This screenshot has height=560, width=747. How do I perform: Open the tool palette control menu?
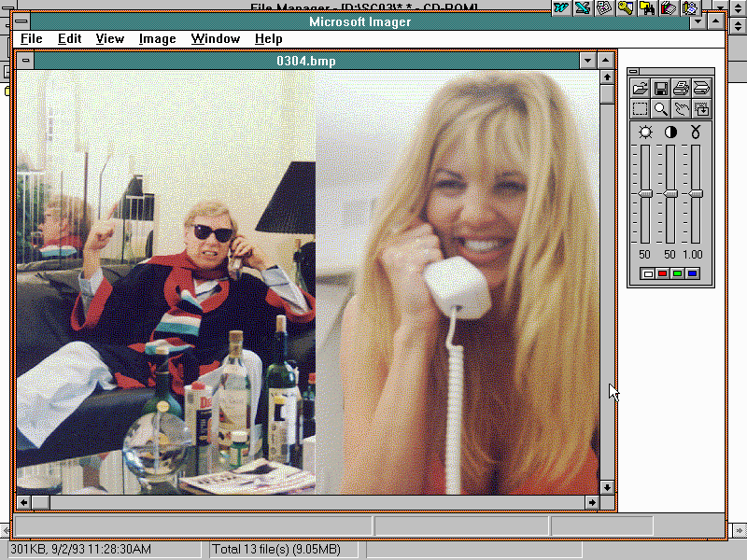point(633,73)
